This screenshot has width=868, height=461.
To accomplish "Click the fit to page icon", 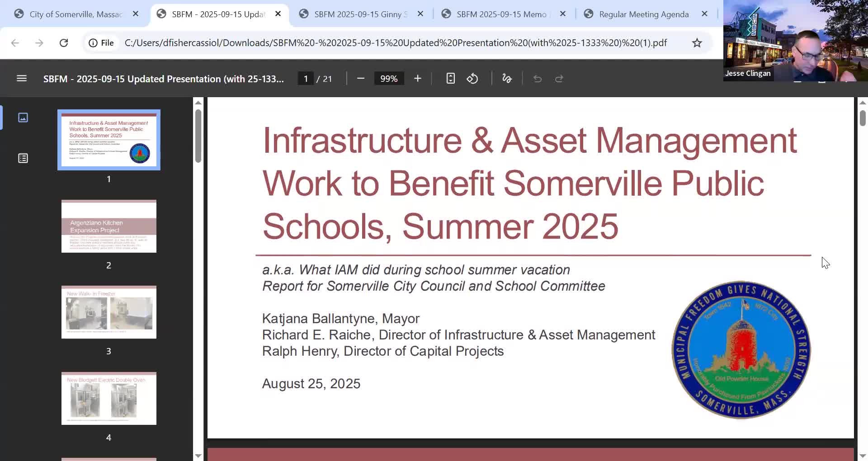I will [x=450, y=79].
